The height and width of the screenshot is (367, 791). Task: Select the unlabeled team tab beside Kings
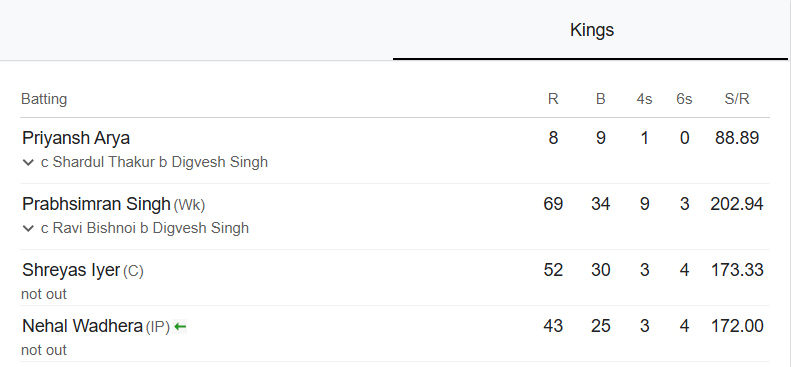point(196,30)
